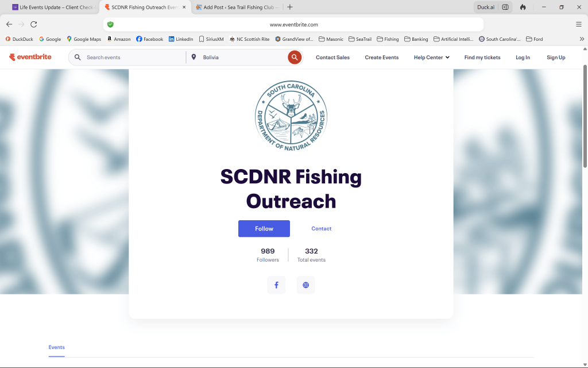Screen dimensions: 588x368
Task: Expand the Help Center dropdown
Action: click(x=431, y=57)
